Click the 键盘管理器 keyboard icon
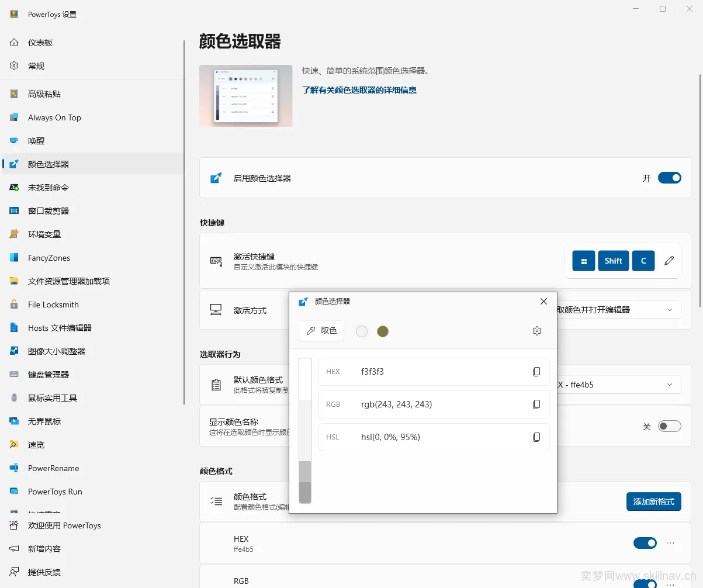This screenshot has width=703, height=588. click(14, 375)
